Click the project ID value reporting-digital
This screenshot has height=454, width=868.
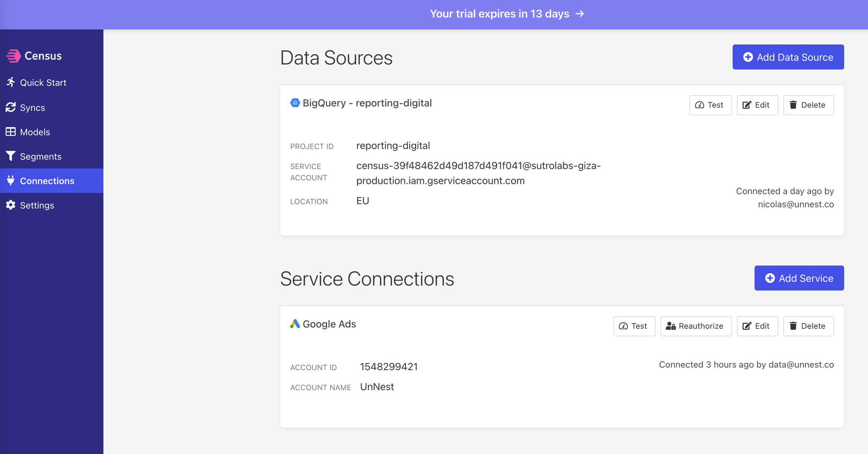coord(393,146)
